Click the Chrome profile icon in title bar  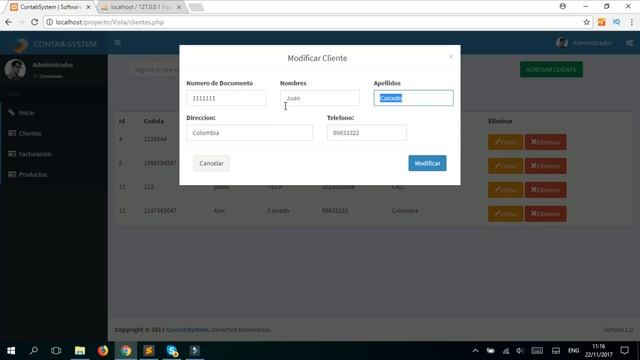click(x=562, y=6)
